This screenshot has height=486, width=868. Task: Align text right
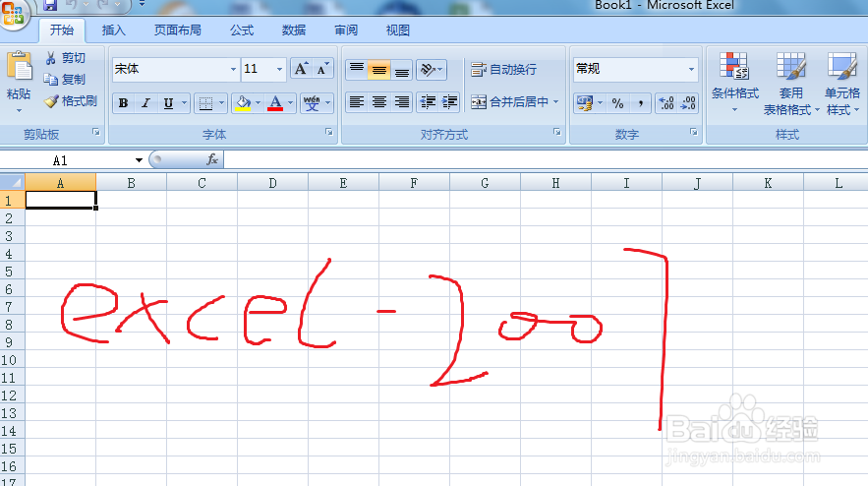click(402, 102)
